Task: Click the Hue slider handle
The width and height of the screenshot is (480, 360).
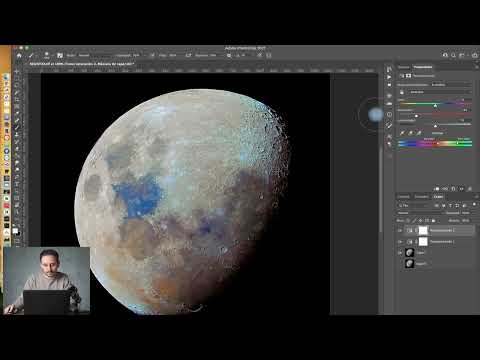Action: coord(435,106)
